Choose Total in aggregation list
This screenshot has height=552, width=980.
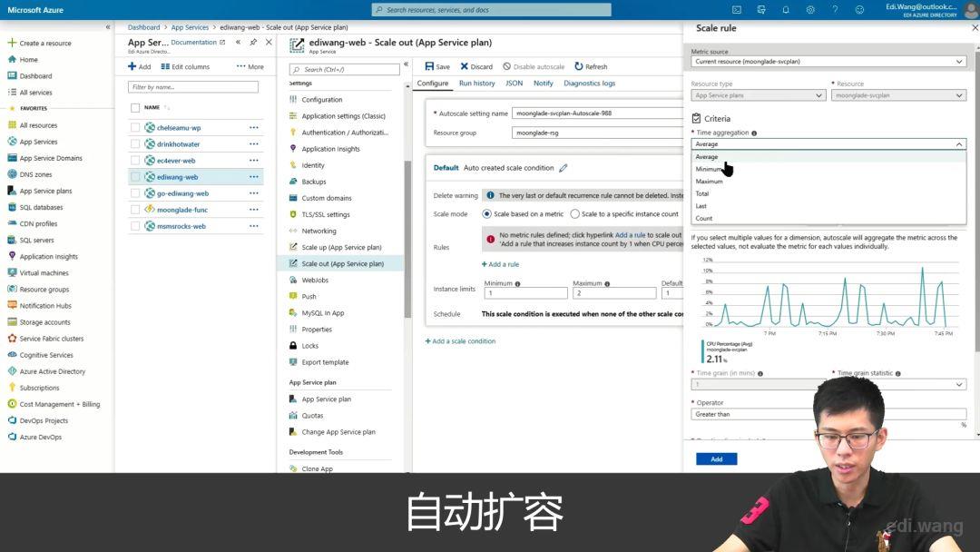(x=828, y=193)
